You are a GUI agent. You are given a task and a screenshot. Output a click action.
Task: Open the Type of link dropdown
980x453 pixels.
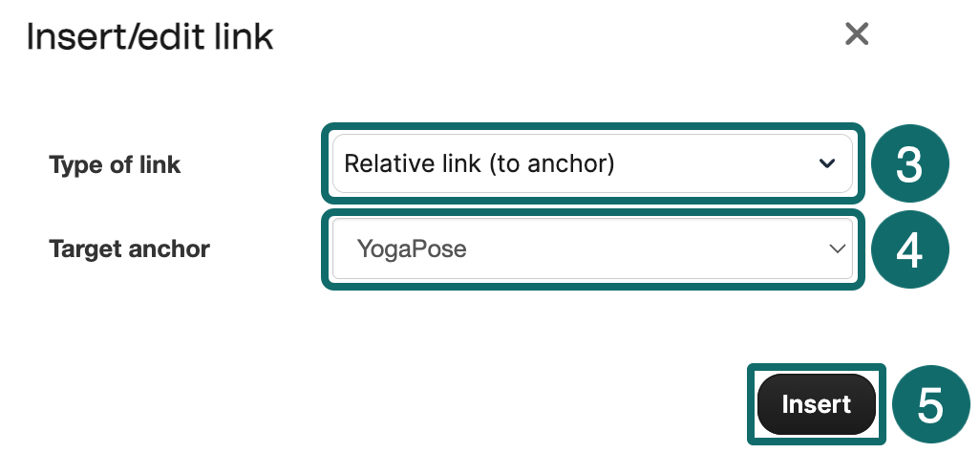[591, 163]
